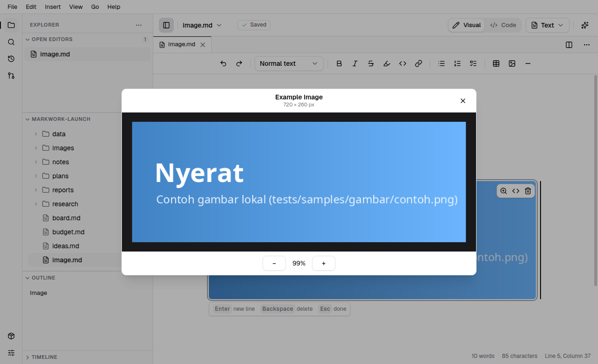This screenshot has height=364, width=598.
Task: Insert a horizontal rule
Action: tap(528, 63)
